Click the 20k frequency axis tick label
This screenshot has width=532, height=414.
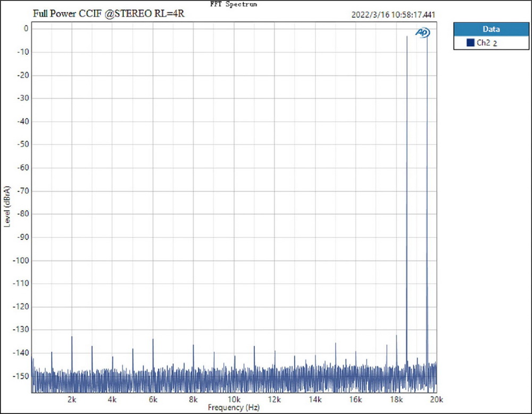pos(436,399)
